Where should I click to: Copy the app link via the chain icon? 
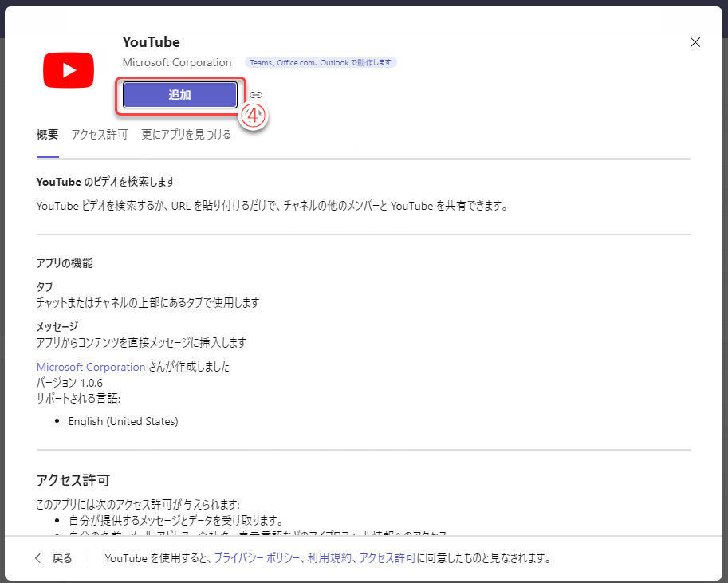[256, 95]
